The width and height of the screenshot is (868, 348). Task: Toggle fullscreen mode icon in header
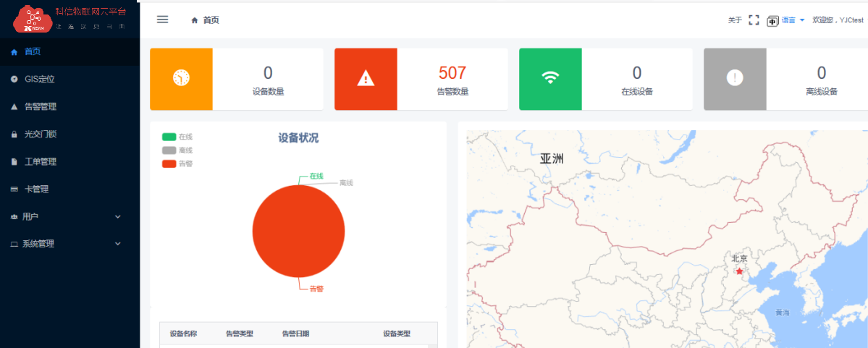[x=754, y=20]
